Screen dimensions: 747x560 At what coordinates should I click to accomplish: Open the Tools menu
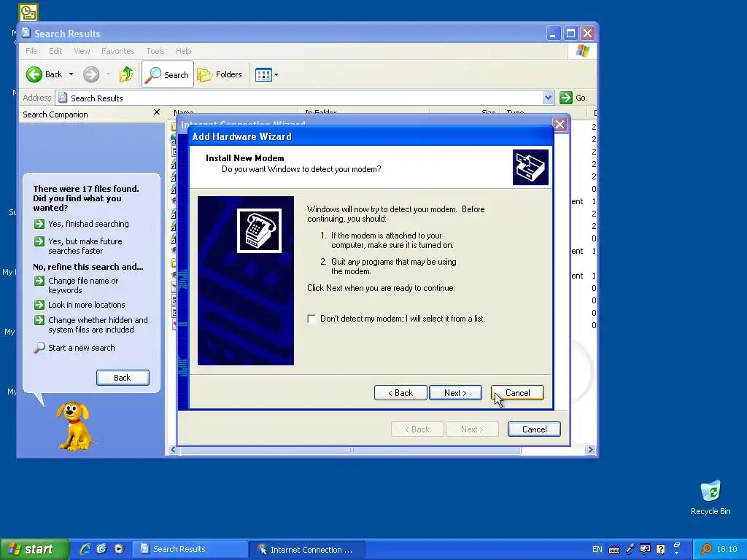(155, 51)
